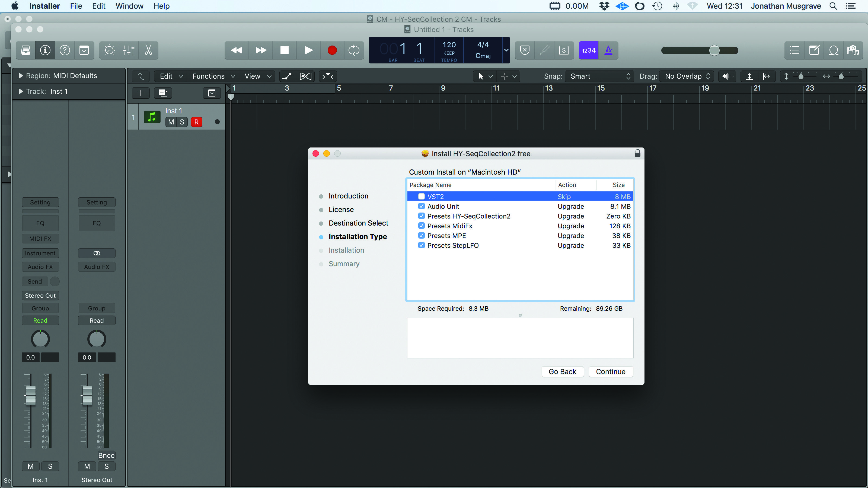
Task: Open the Drag No Overlap dropdown
Action: click(x=687, y=76)
